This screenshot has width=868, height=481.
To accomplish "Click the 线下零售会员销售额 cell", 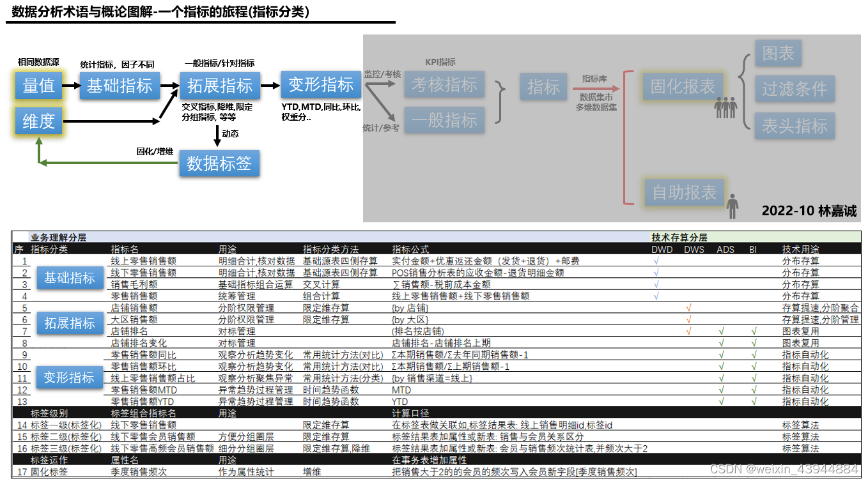I will tap(153, 437).
